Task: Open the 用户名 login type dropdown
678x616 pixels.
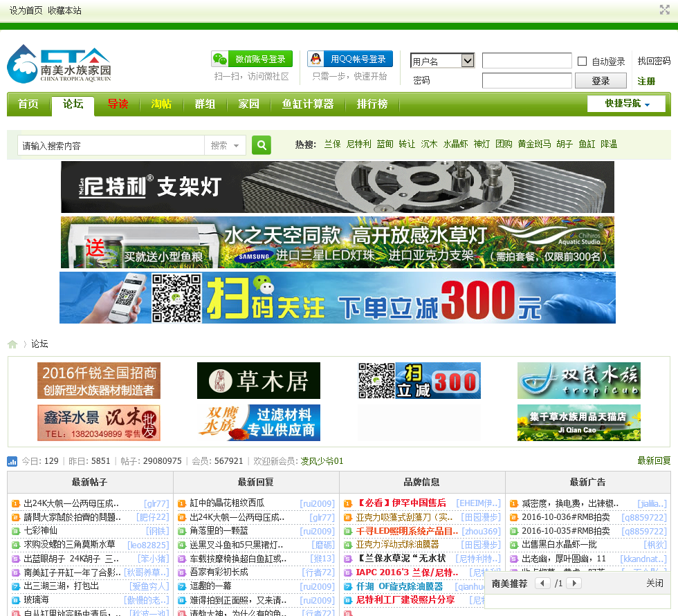Action: coord(442,61)
